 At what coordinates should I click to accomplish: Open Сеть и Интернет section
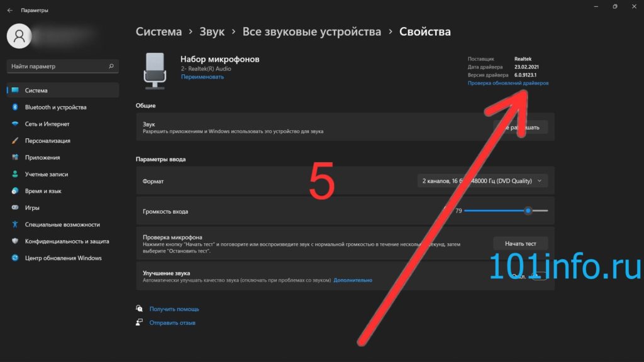(63, 124)
